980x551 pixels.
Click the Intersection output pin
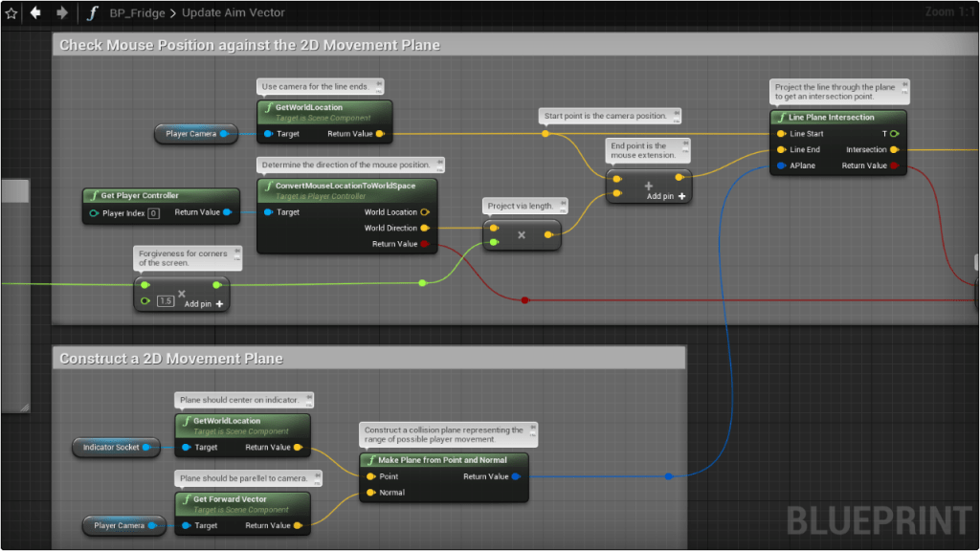tap(894, 150)
